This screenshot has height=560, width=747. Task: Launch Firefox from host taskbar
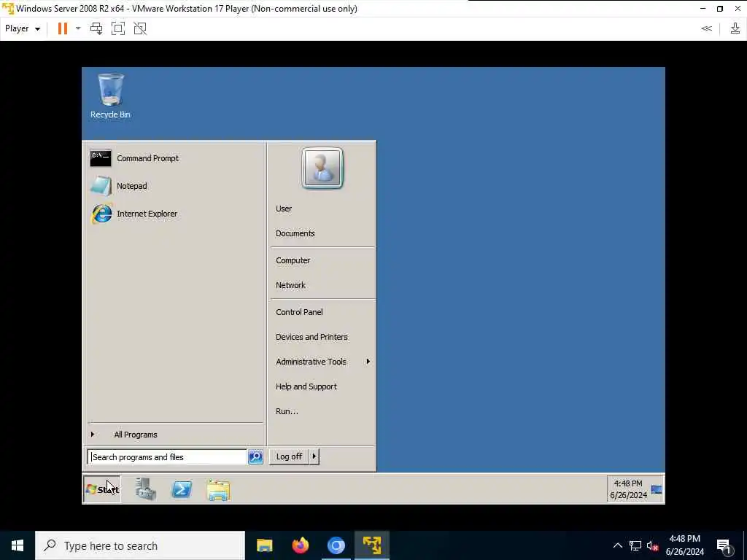point(300,545)
